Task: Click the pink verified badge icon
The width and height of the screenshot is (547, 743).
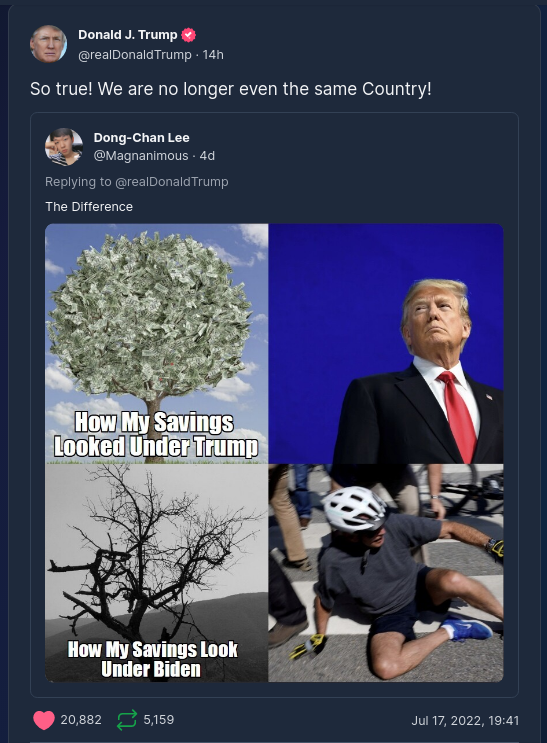Action: pyautogui.click(x=189, y=35)
